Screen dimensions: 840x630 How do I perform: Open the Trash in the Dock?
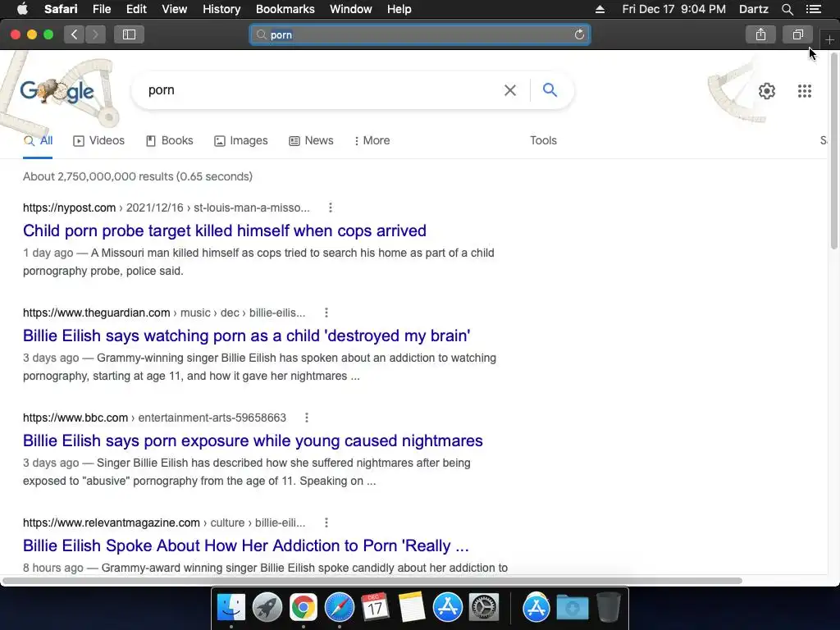[x=609, y=608]
